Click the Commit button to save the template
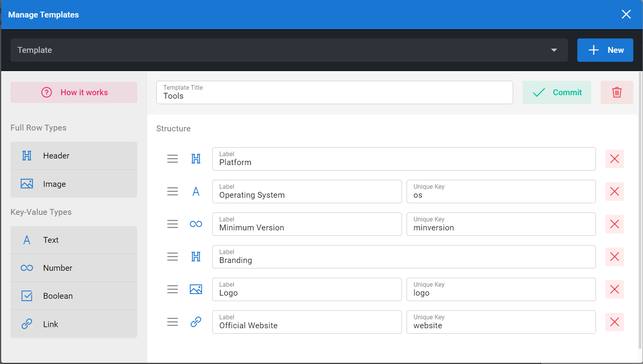Screen dimensions: 643x364 tap(557, 92)
